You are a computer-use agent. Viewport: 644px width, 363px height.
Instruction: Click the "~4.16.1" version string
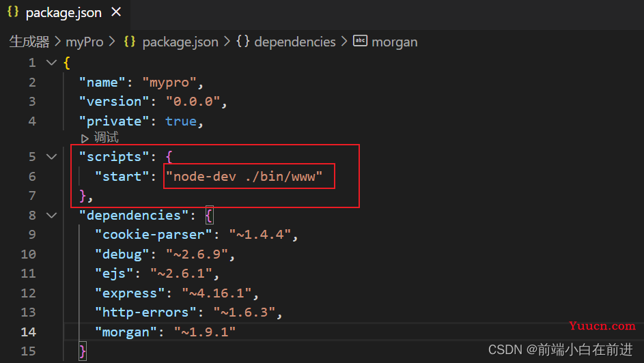click(x=217, y=293)
